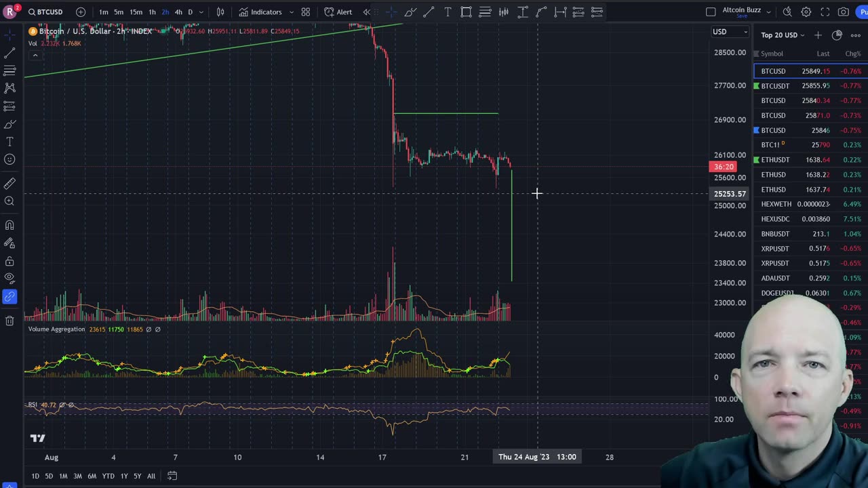The image size is (868, 488).
Task: Open the emoji icons tool in the left sidebar
Action: [x=9, y=159]
